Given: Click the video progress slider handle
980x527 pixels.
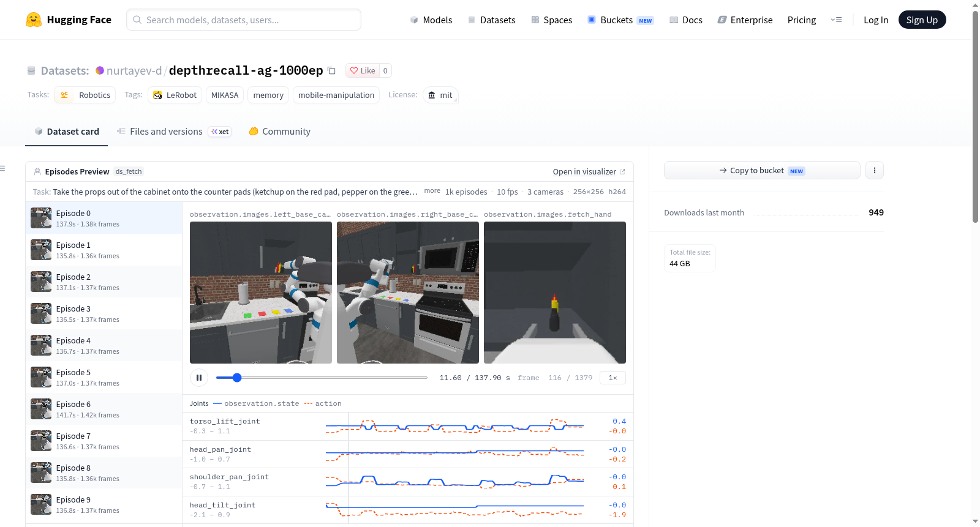Looking at the screenshot, I should click(237, 378).
